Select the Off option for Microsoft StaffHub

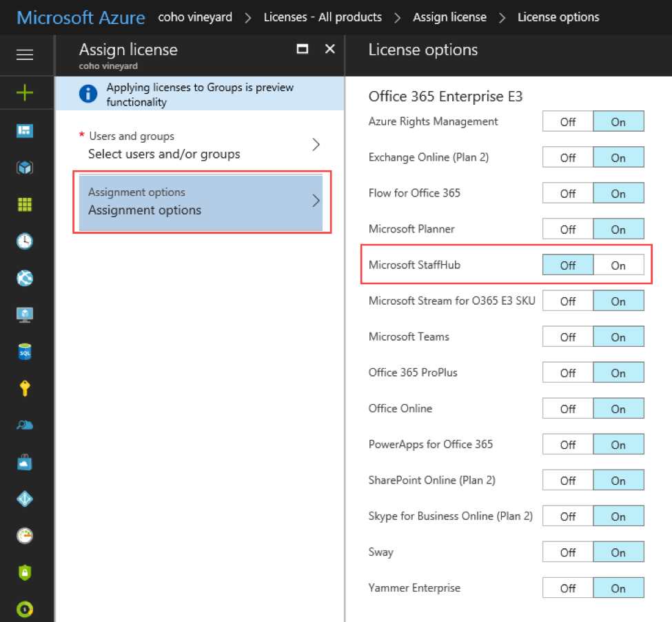click(568, 265)
